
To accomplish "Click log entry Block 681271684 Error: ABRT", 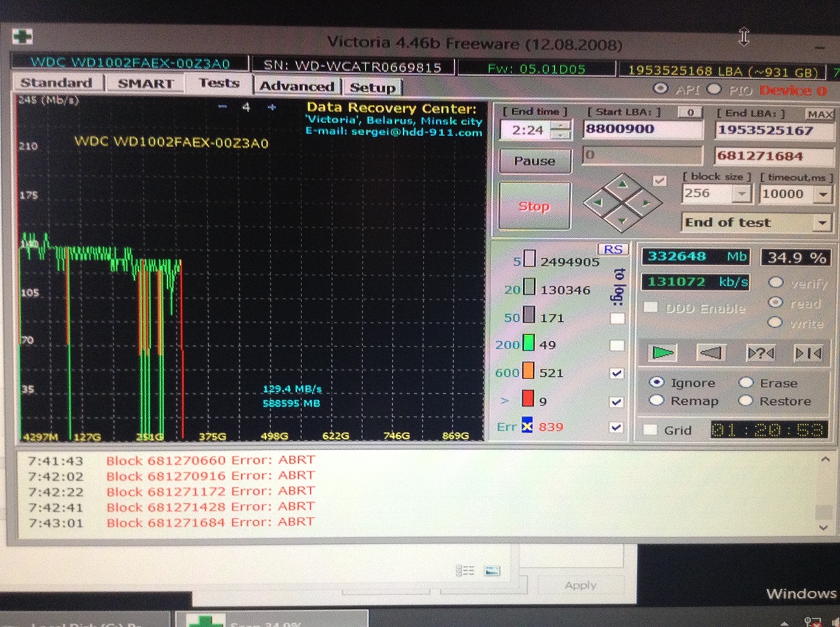I will [x=211, y=522].
